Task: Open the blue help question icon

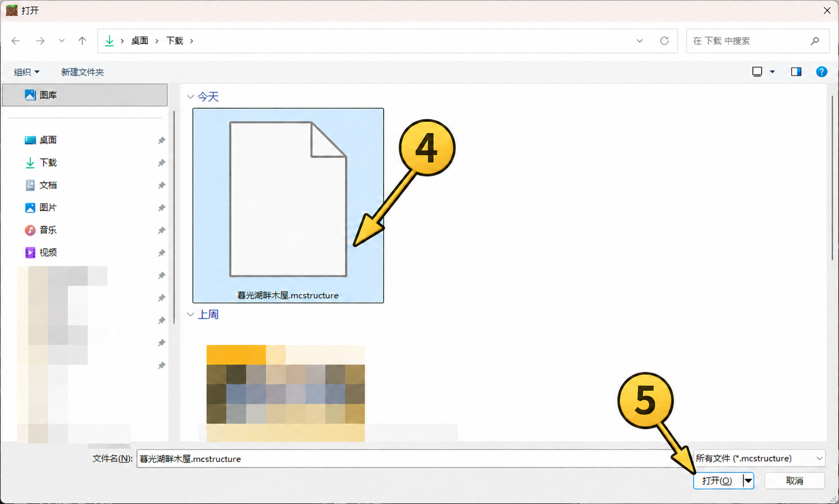Action: pyautogui.click(x=821, y=72)
